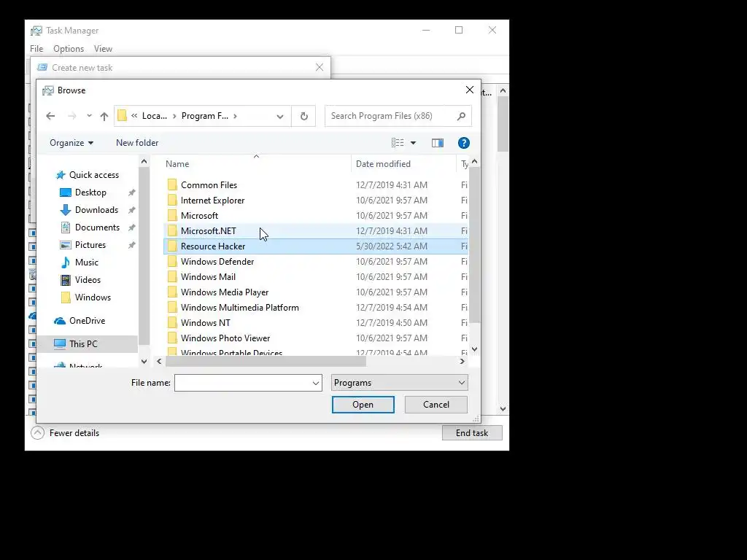Open Task Manager View menu
This screenshot has width=747, height=560.
[x=103, y=49]
